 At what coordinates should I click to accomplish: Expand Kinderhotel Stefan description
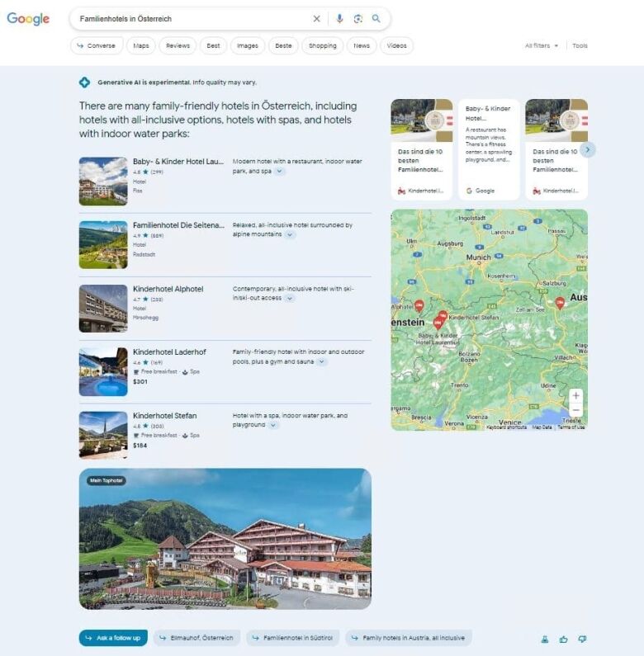click(273, 425)
